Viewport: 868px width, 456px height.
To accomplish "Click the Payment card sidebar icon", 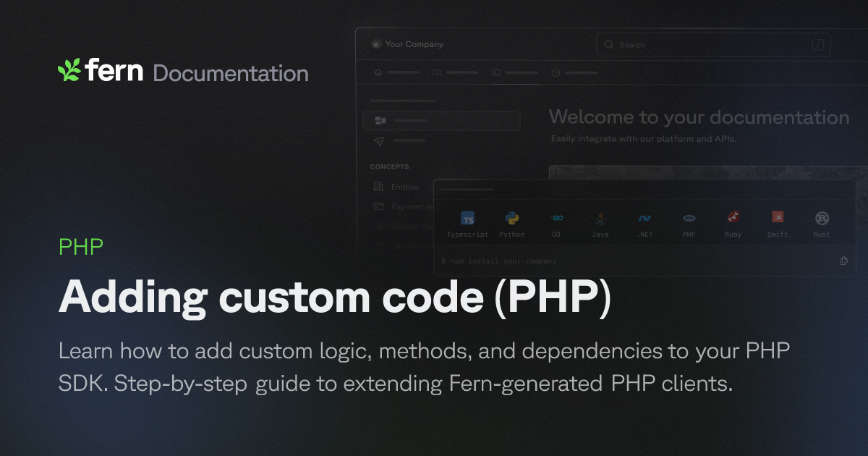I will pyautogui.click(x=378, y=206).
